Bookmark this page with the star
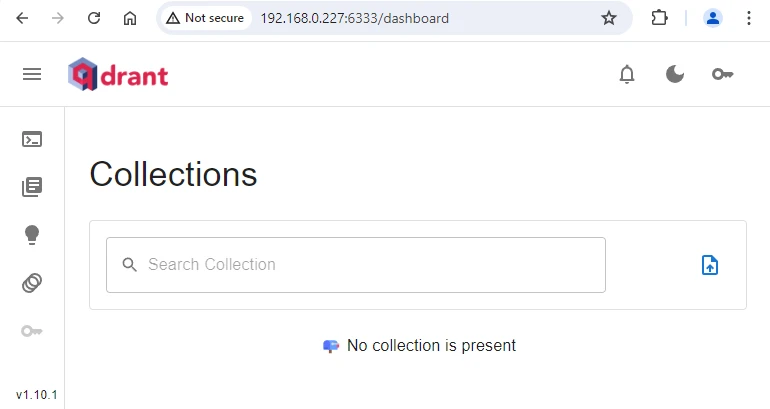 click(608, 18)
